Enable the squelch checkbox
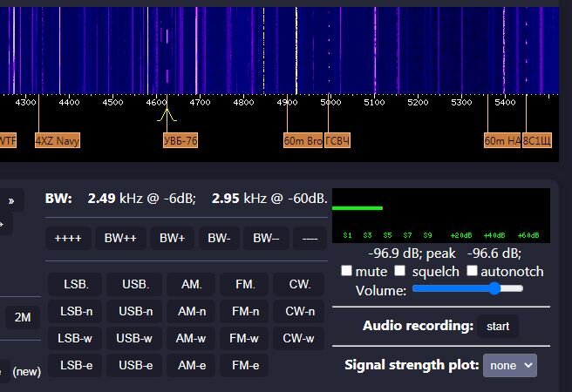The width and height of the screenshot is (572, 392). 400,271
